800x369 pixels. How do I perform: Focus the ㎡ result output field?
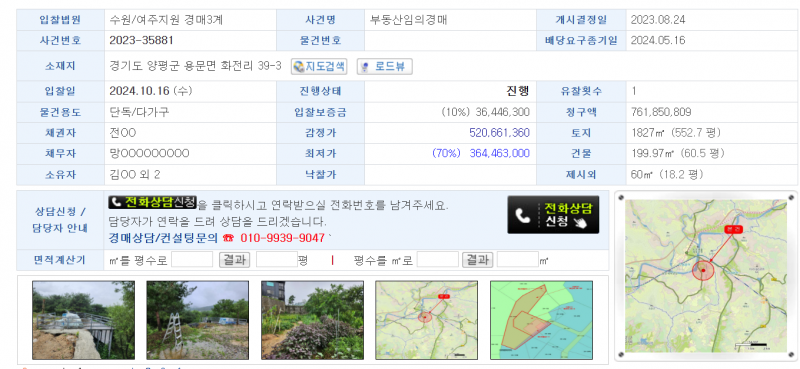click(x=518, y=260)
